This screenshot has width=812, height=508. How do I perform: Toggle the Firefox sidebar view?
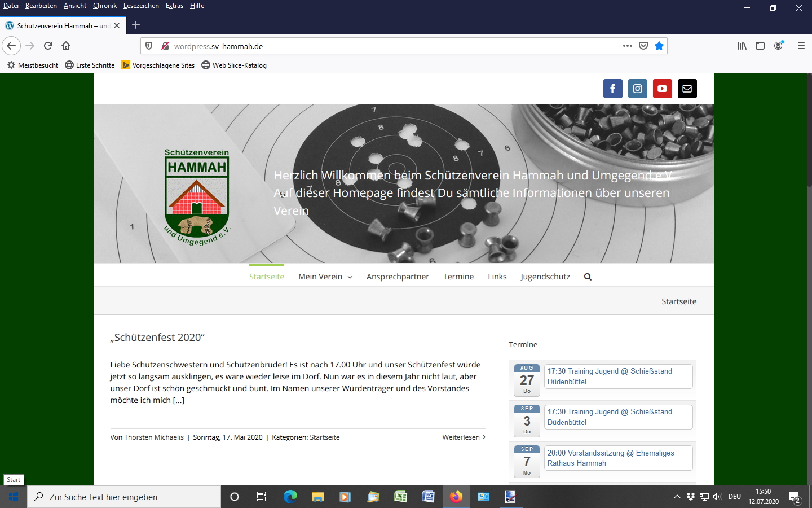tap(760, 46)
